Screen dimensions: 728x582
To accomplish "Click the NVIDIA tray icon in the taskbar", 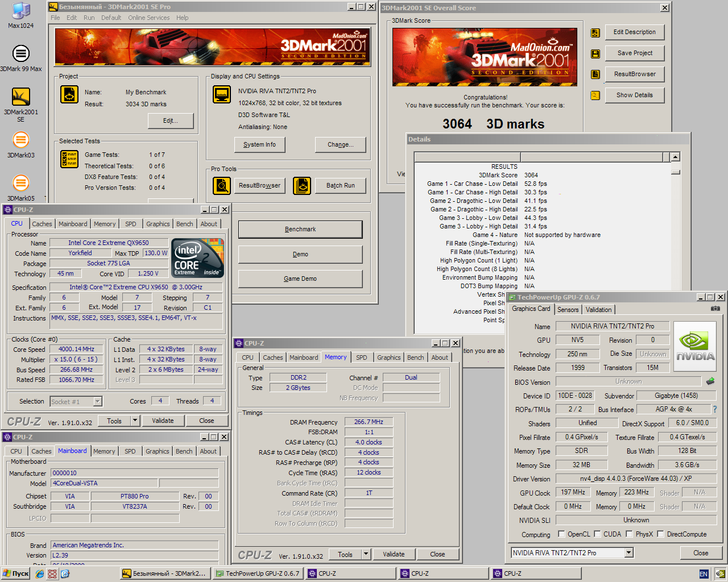I will (720, 574).
